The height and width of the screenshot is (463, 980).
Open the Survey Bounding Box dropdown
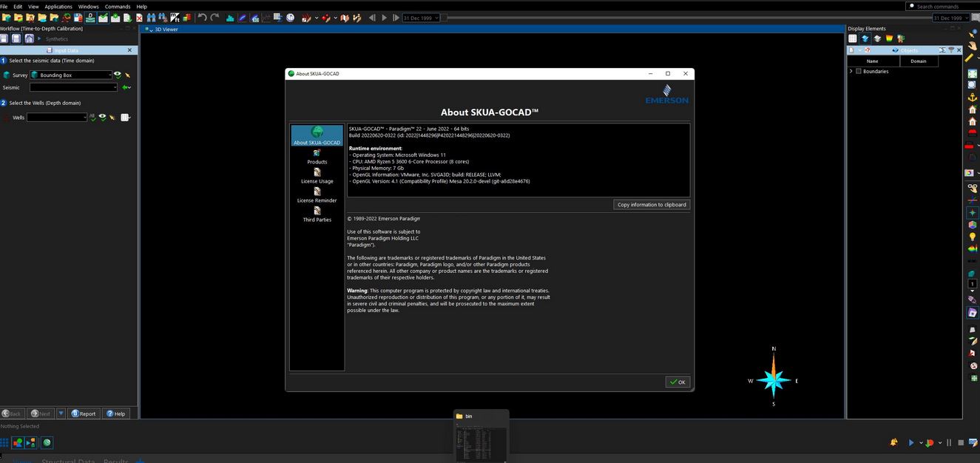pos(70,75)
